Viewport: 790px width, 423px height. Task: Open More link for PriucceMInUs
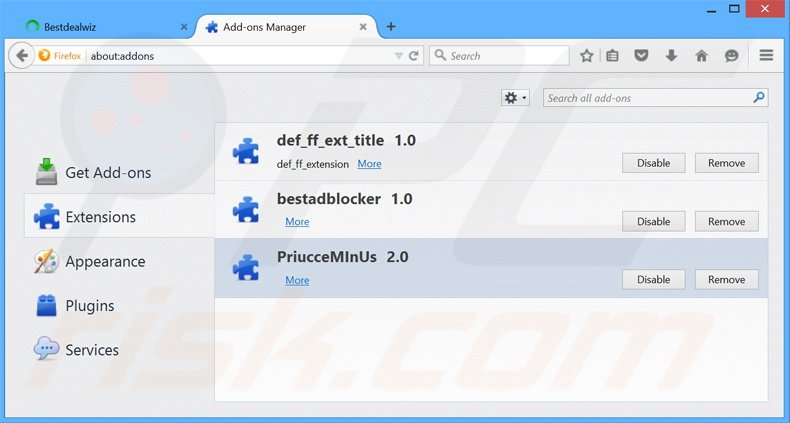297,280
